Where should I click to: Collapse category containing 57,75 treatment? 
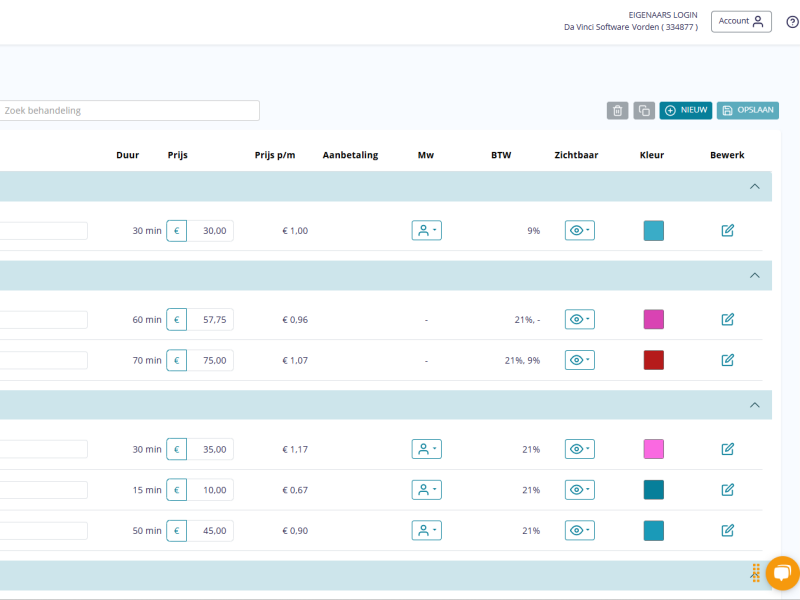[755, 276]
